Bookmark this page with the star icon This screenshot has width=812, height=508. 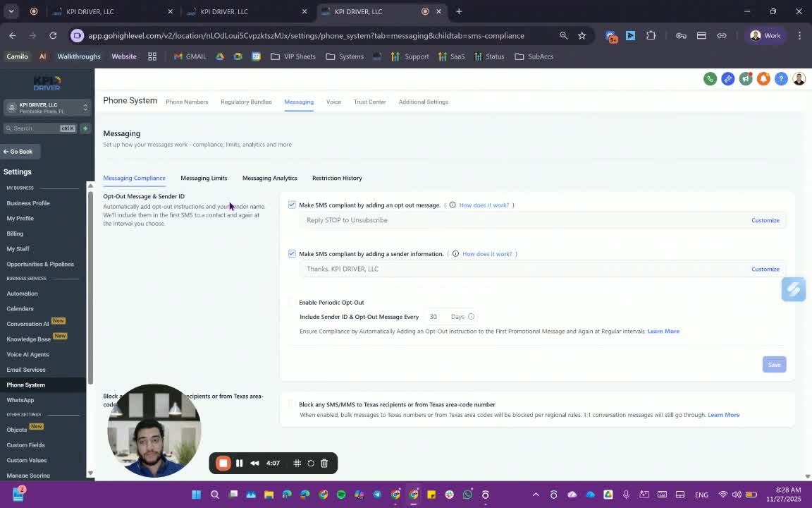582,35
